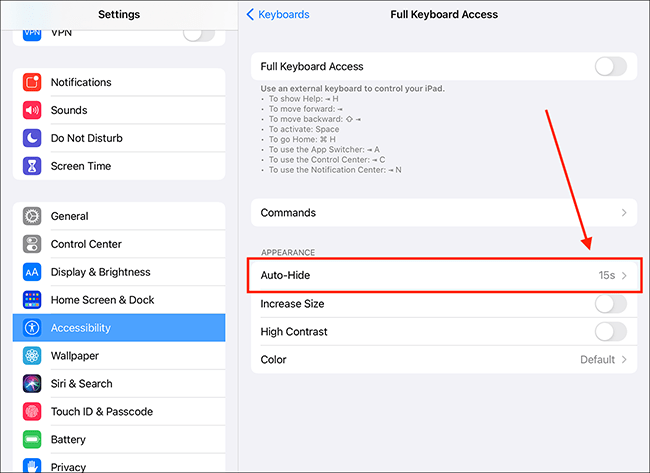Go back to Keyboards
The width and height of the screenshot is (650, 473).
tap(278, 15)
